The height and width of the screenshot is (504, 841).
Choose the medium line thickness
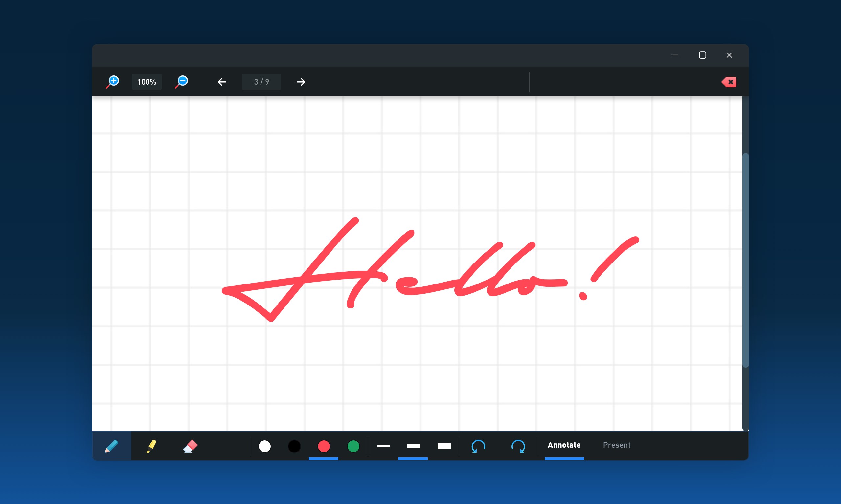click(x=413, y=446)
